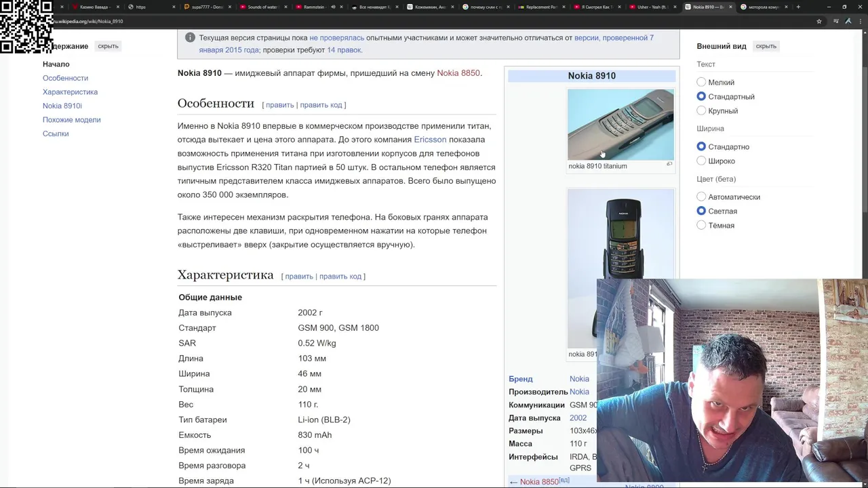
Task: Enlarge the nokia 8910 titanium image icon
Action: point(669,164)
